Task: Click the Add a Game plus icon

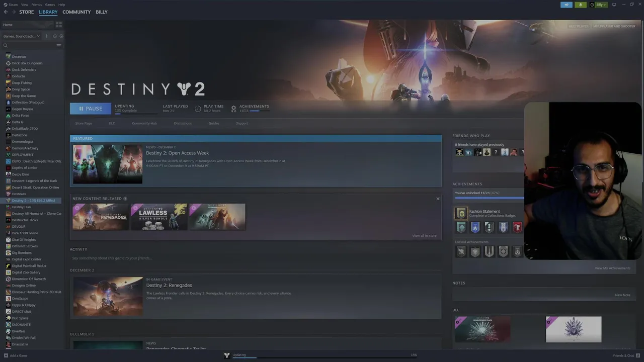Action: point(6,355)
